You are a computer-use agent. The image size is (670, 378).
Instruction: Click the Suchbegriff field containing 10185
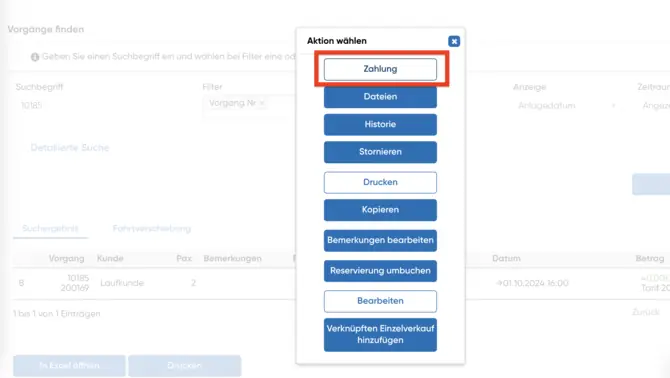(x=105, y=105)
